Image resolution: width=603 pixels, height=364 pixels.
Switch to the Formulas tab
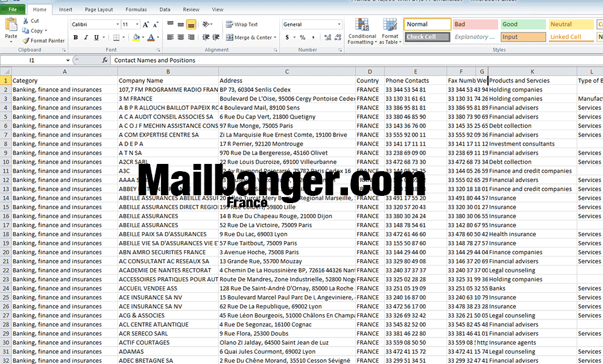click(x=136, y=10)
